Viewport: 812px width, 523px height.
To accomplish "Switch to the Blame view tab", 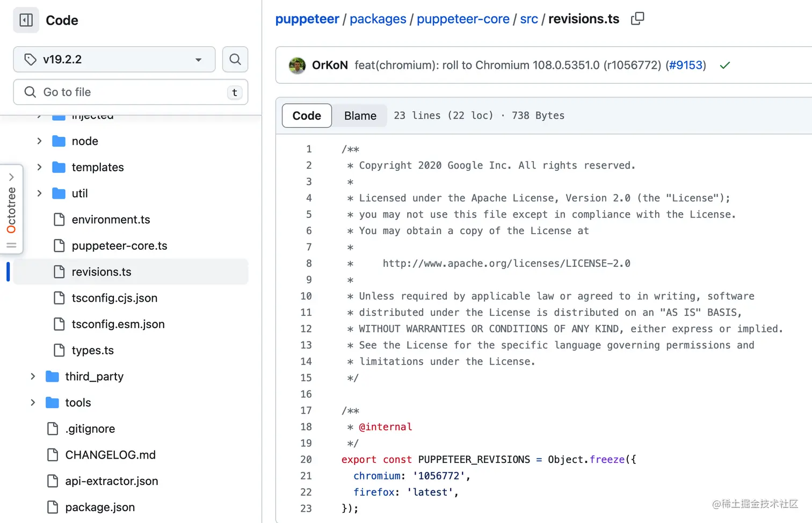I will (360, 115).
